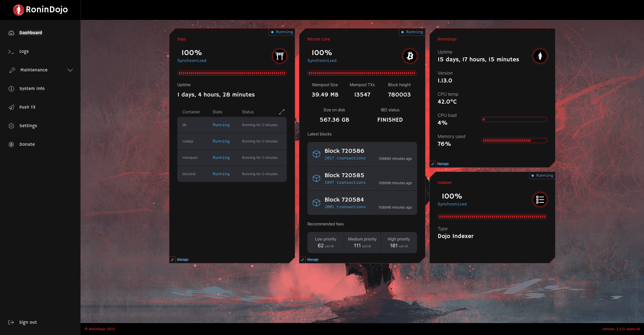Go to System Info
The width and height of the screenshot is (644, 335).
32,88
